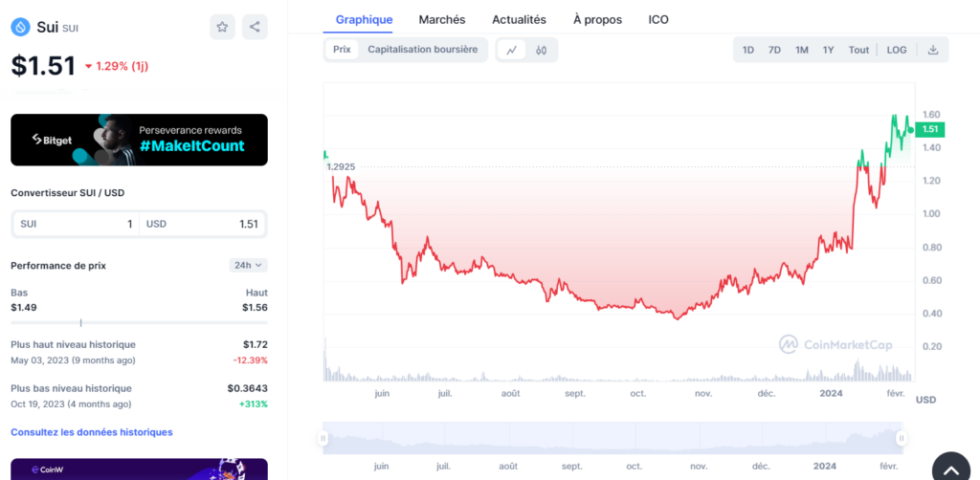Select Capitalisation boursière chart toggle

click(422, 50)
